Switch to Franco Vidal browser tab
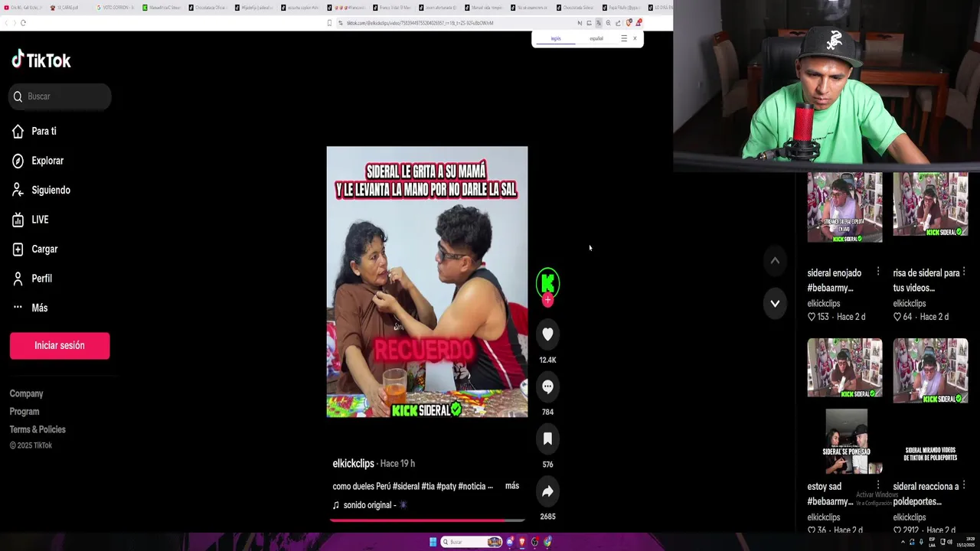This screenshot has height=551, width=980. coord(393,8)
